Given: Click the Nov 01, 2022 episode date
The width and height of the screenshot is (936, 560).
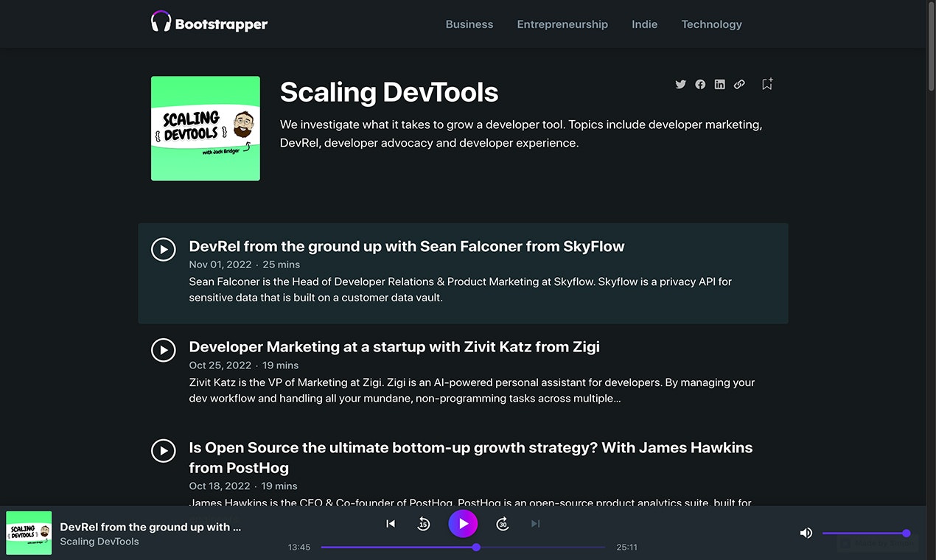Looking at the screenshot, I should pyautogui.click(x=220, y=265).
